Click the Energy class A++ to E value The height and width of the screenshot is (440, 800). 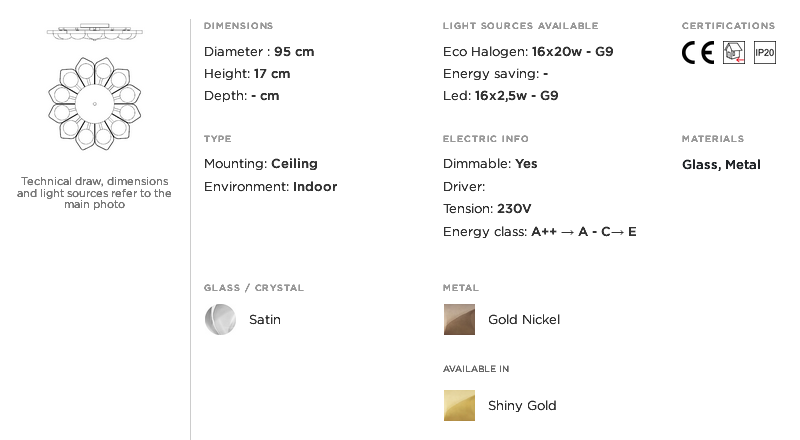pos(584,232)
